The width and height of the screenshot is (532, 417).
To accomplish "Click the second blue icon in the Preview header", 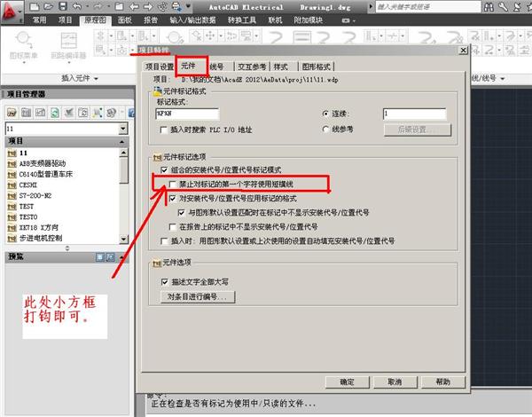I will (x=110, y=257).
